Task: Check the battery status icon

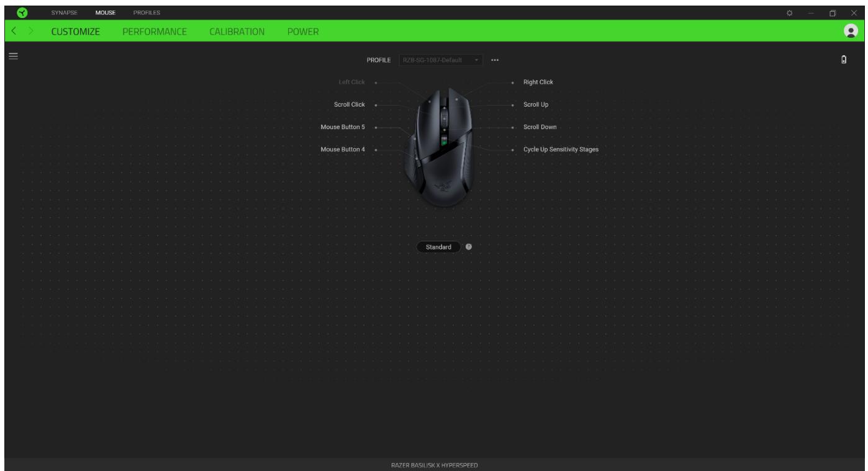Action: [x=844, y=60]
